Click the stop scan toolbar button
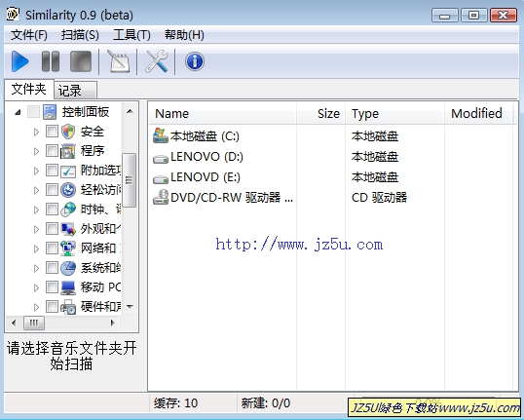Image resolution: width=524 pixels, height=420 pixels. 81,61
